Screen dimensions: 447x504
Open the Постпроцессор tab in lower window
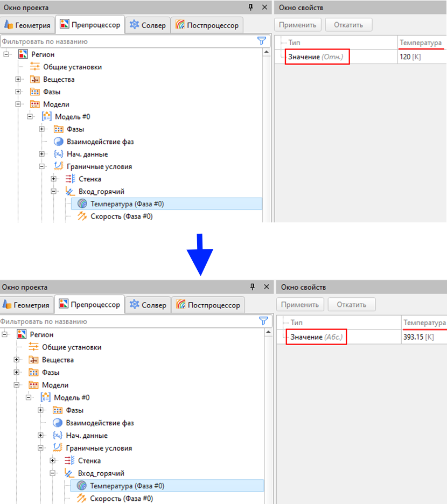[x=208, y=305]
